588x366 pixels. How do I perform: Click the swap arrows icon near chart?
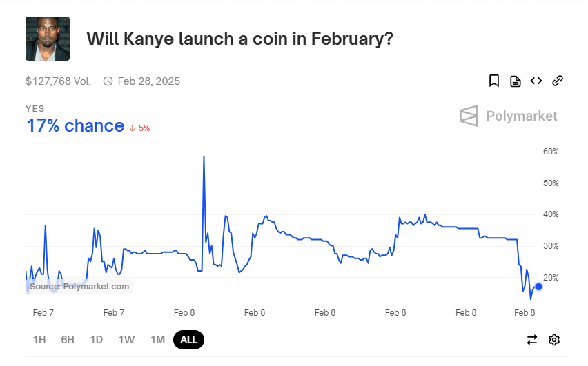(x=531, y=340)
